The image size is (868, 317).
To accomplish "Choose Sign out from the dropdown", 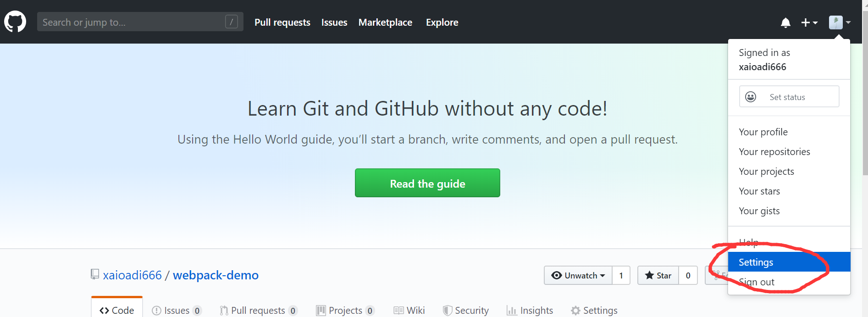I will [x=789, y=282].
